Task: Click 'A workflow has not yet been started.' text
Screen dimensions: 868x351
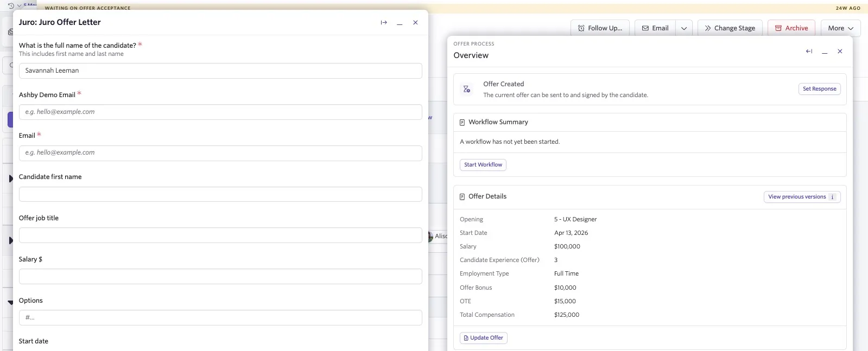Action: [510, 142]
